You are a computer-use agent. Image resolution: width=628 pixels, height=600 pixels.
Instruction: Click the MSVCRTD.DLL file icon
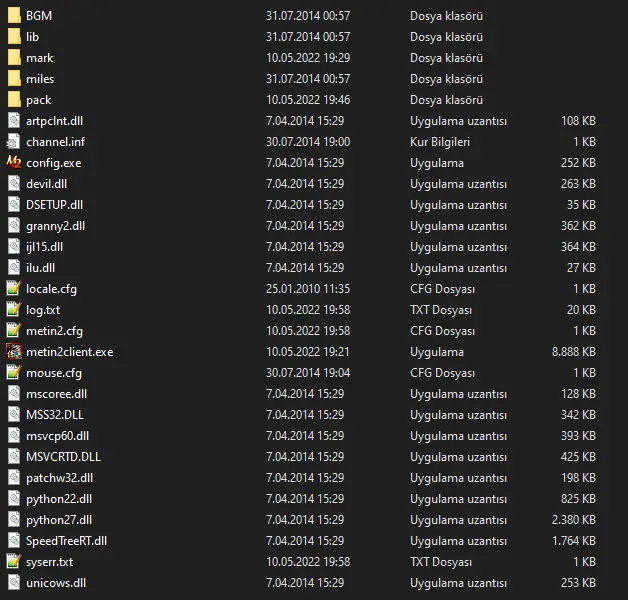(x=14, y=457)
